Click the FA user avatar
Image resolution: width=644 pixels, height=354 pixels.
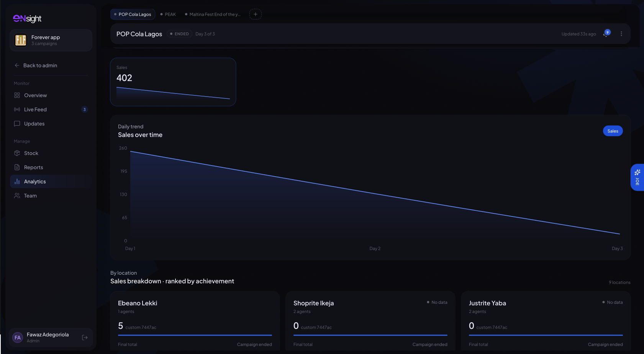click(x=18, y=338)
